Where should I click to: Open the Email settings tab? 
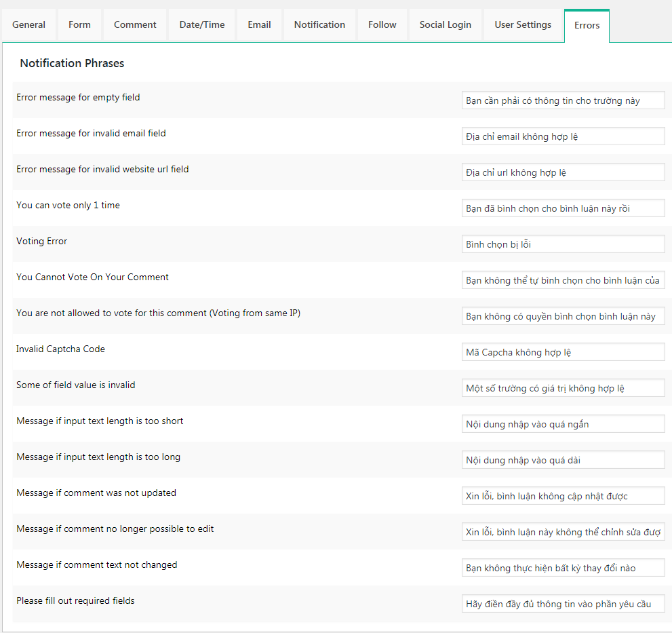[259, 24]
